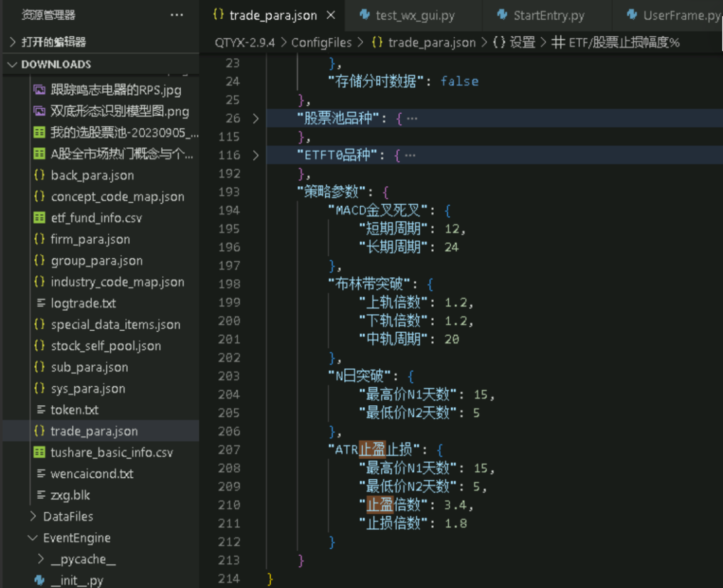Image resolution: width=723 pixels, height=588 pixels.
Task: Open tushare_basic_info.csv file
Action: (112, 453)
